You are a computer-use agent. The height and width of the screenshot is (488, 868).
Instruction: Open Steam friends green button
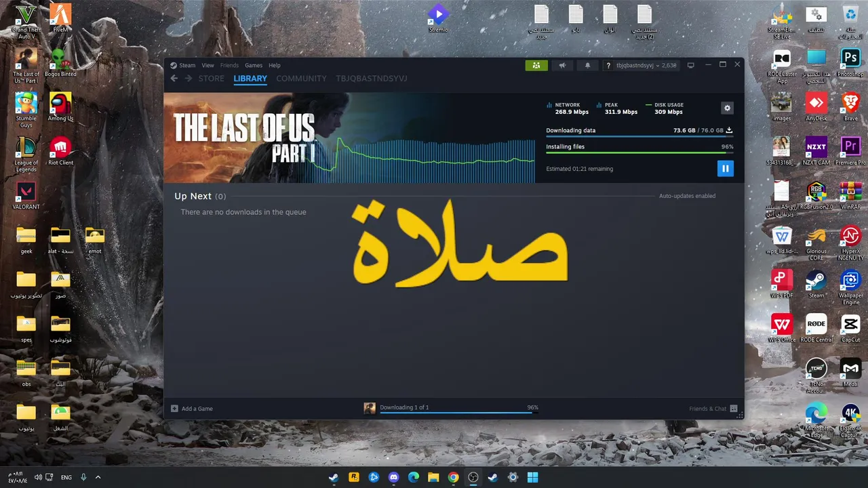coord(536,65)
